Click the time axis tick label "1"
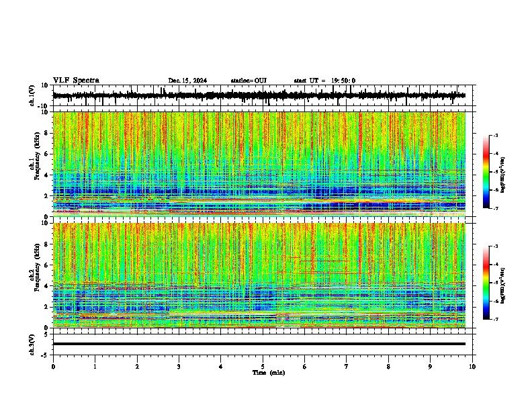This screenshot has width=532, height=411. (95, 367)
